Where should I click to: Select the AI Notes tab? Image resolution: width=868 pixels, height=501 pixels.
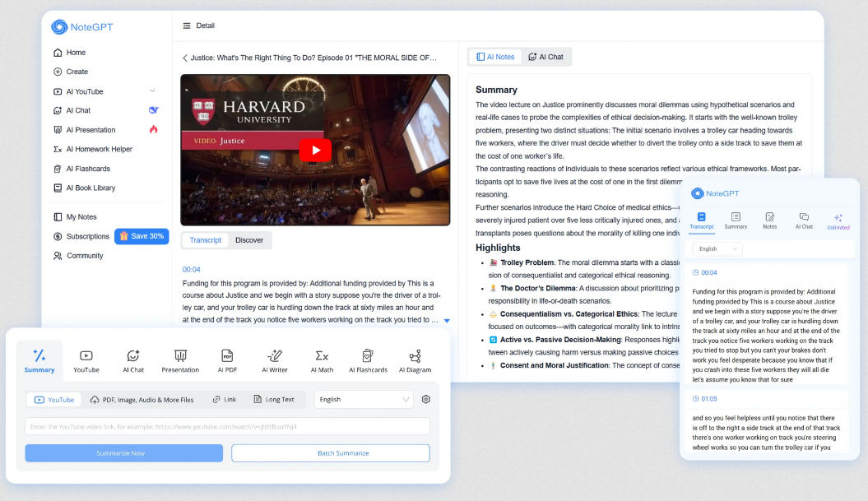(495, 57)
